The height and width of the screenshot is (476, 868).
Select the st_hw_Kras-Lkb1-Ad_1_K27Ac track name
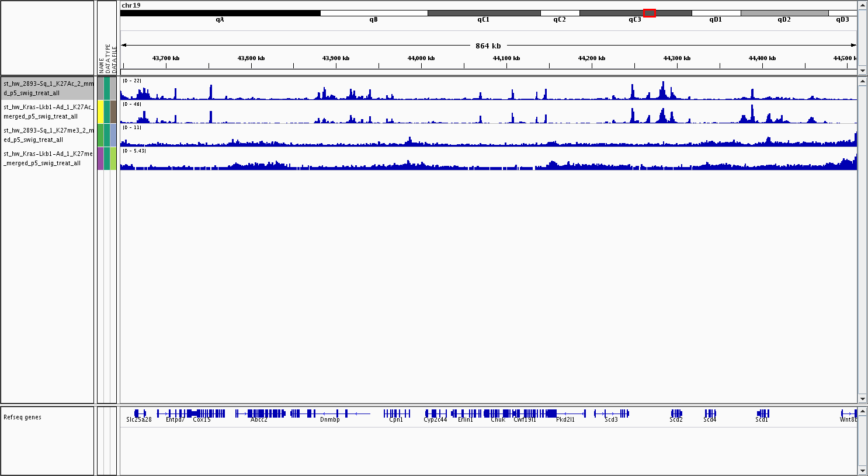(x=47, y=112)
